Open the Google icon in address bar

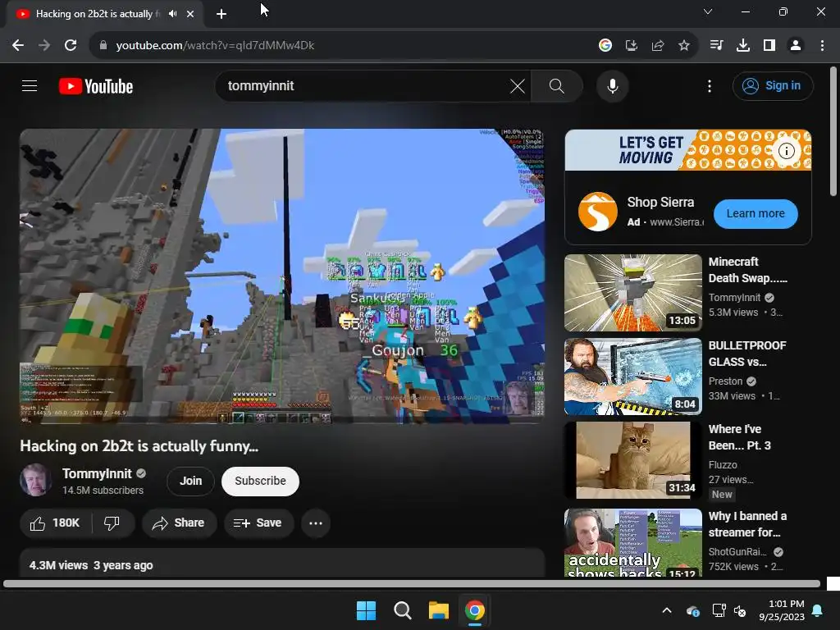pyautogui.click(x=605, y=46)
